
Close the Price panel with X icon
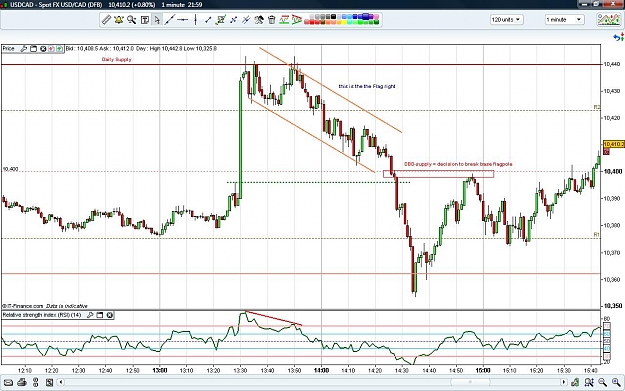point(43,49)
